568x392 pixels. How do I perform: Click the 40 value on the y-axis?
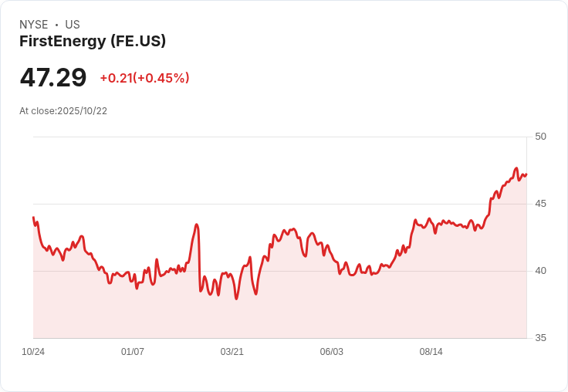point(540,271)
